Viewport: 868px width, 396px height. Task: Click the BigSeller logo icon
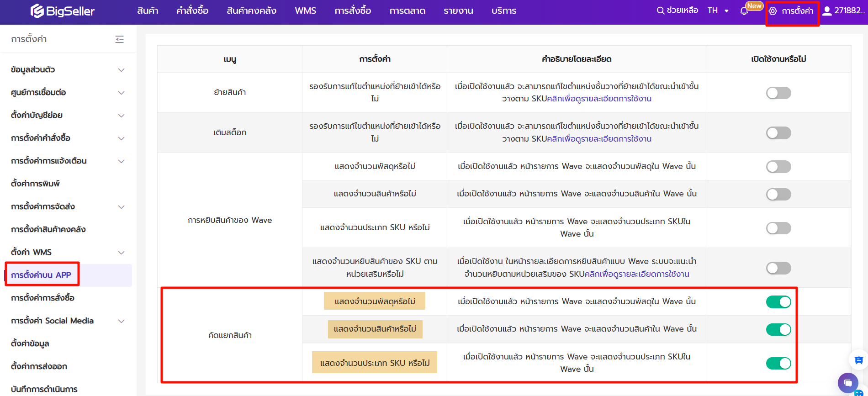tap(37, 11)
